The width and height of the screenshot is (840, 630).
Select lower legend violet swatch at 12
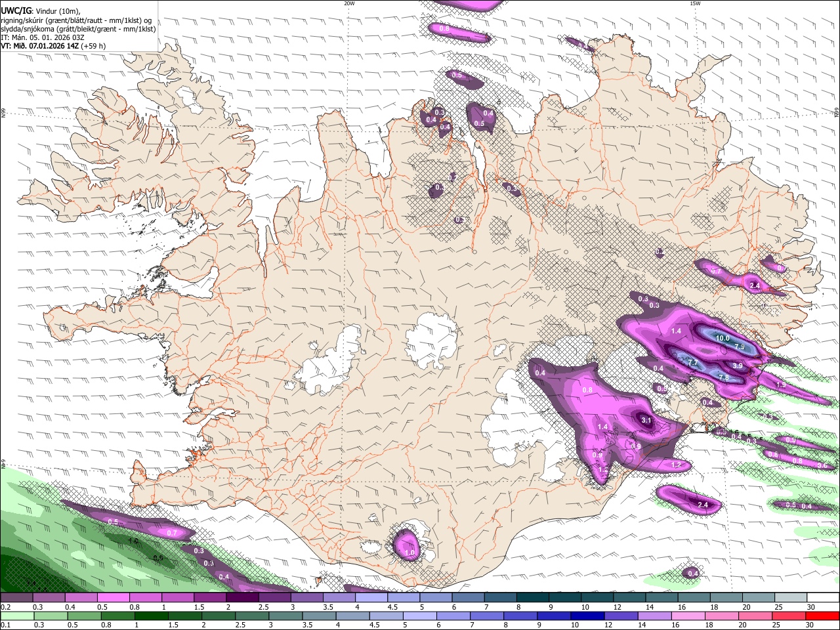621,616
